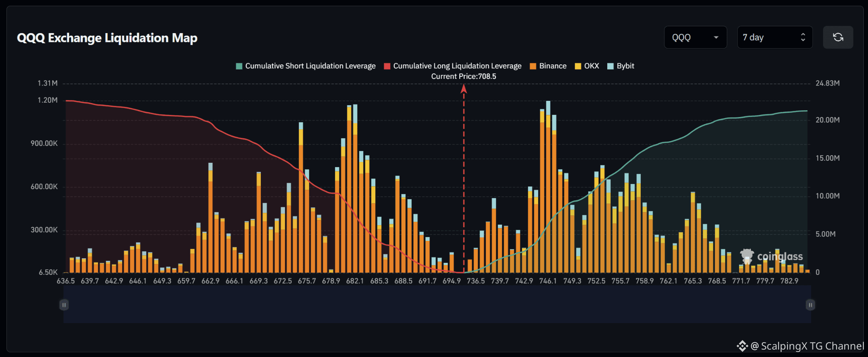Toggle Cumulative Short Liquidation Leverage legend

[306, 66]
